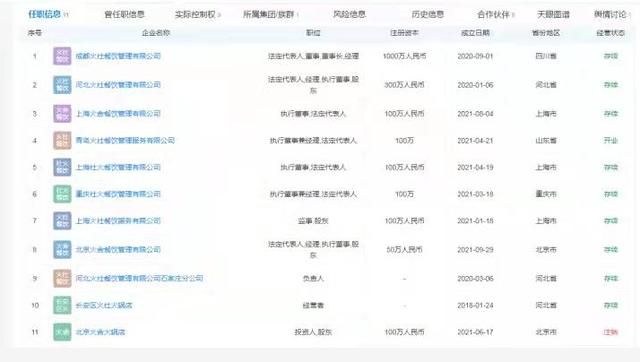Switch to the 天眼图谱 tab
The width and height of the screenshot is (640, 362).
pos(553,14)
